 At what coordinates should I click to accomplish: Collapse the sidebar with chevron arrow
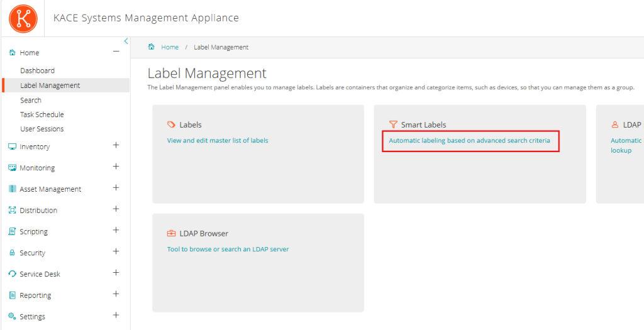coord(126,41)
